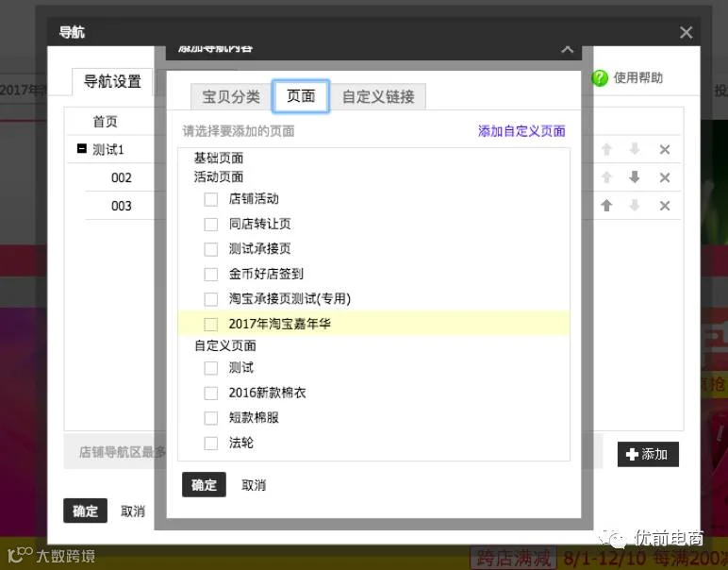Click the plus 添加 button
The image size is (728, 570).
(648, 454)
